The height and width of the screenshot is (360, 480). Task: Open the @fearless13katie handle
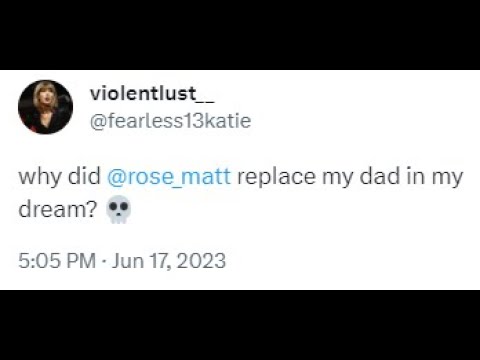(x=170, y=121)
